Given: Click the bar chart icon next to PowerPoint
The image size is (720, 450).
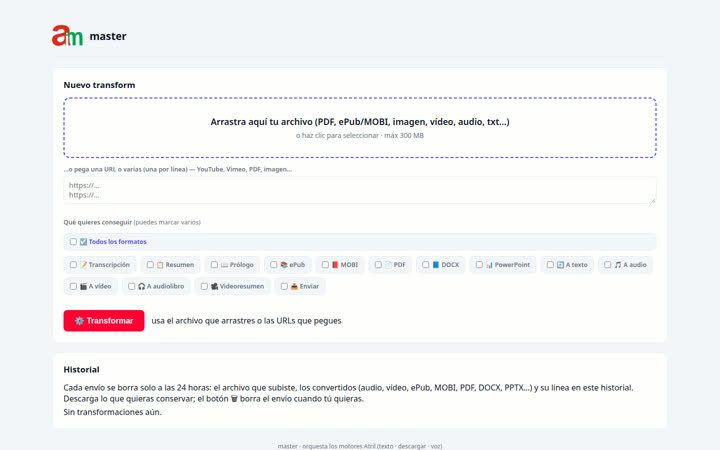Looking at the screenshot, I should pyautogui.click(x=489, y=265).
